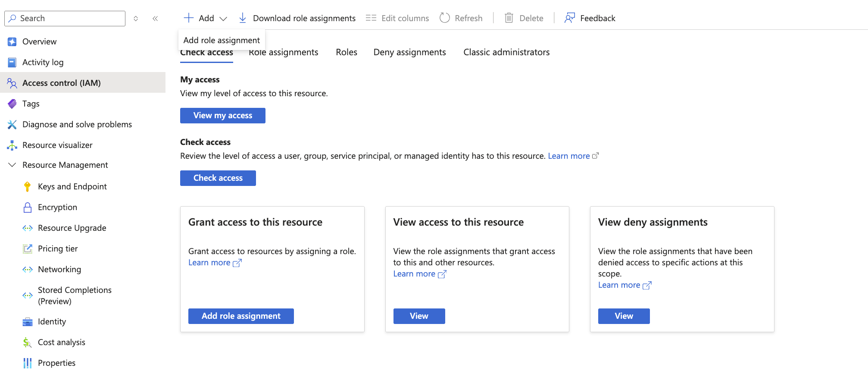
Task: Click the 'My access' heading text
Action: click(x=200, y=80)
